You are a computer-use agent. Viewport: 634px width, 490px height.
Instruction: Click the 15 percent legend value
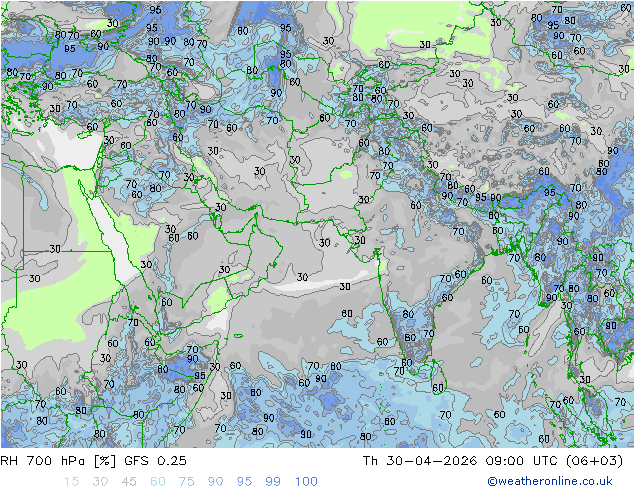coord(71,482)
